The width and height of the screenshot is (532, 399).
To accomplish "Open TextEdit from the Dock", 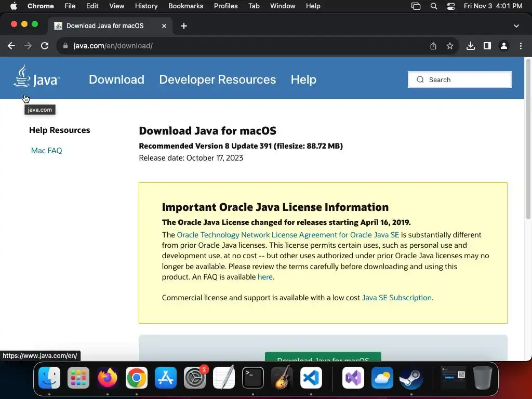I will coord(224,378).
